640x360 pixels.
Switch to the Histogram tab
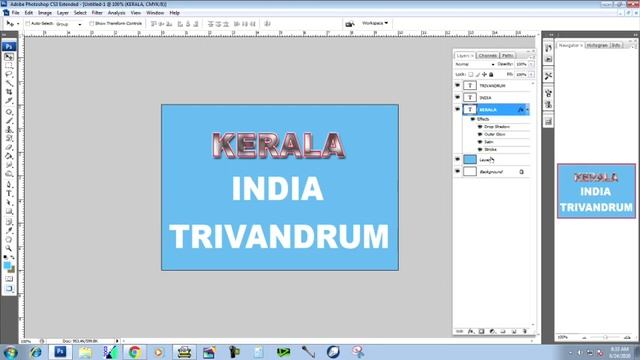pos(597,45)
